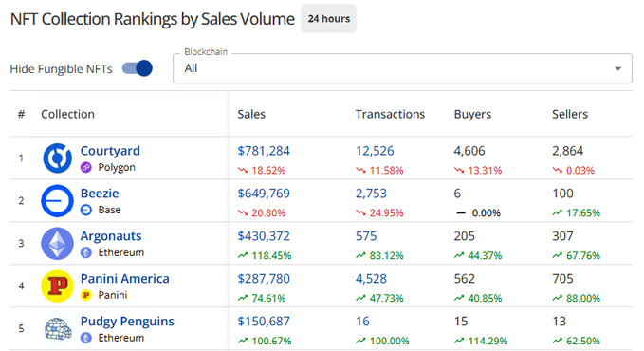Viewport: 644px width, 351px height.
Task: Click the # rank column header
Action: click(22, 114)
